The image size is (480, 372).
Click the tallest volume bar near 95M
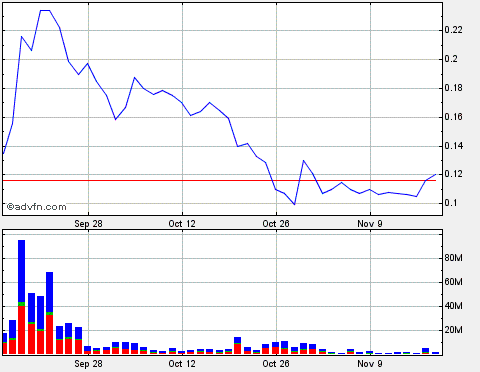coord(21,297)
